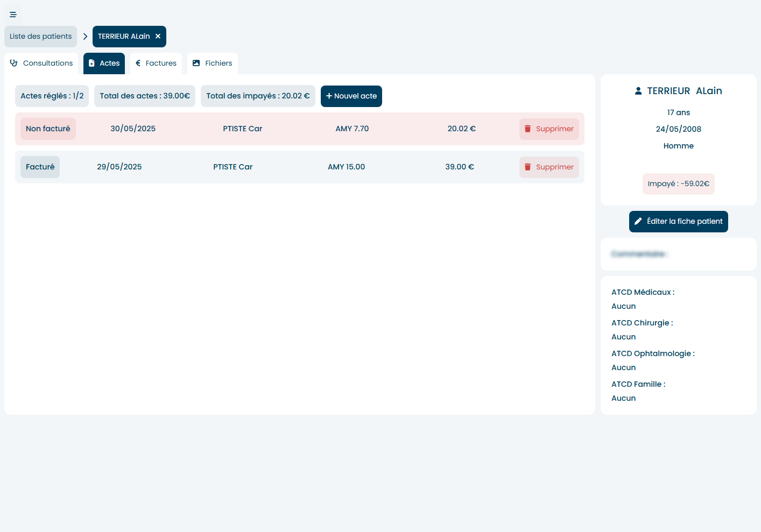761x532 pixels.
Task: Click the trash icon on the 30/05/2025 act row
Action: 528,129
